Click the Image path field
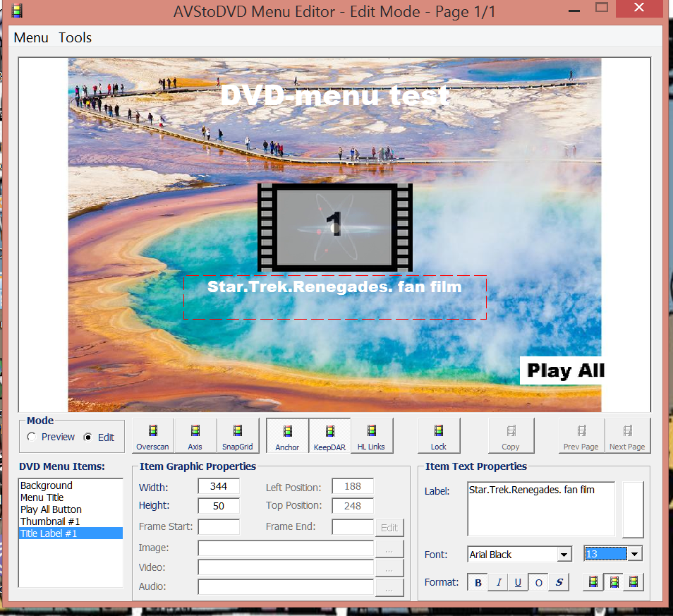Screen dimensions: 673x616 pyautogui.click(x=286, y=548)
